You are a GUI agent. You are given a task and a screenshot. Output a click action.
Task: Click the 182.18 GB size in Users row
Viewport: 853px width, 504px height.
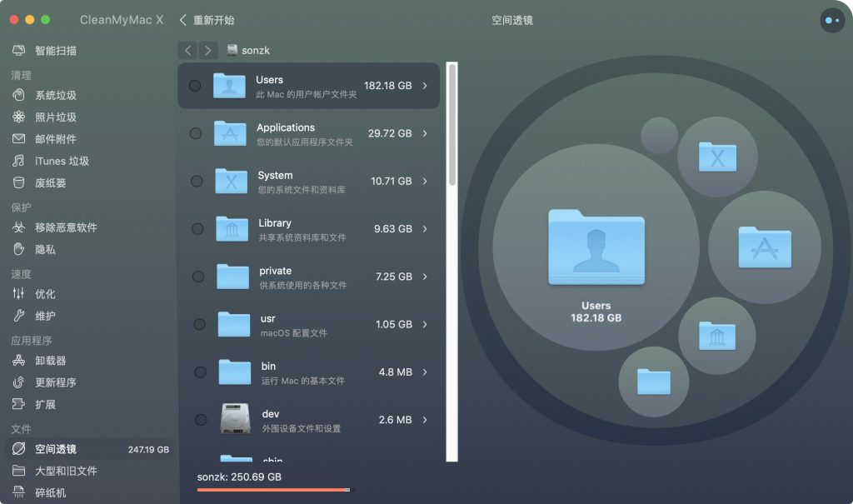[x=388, y=86]
